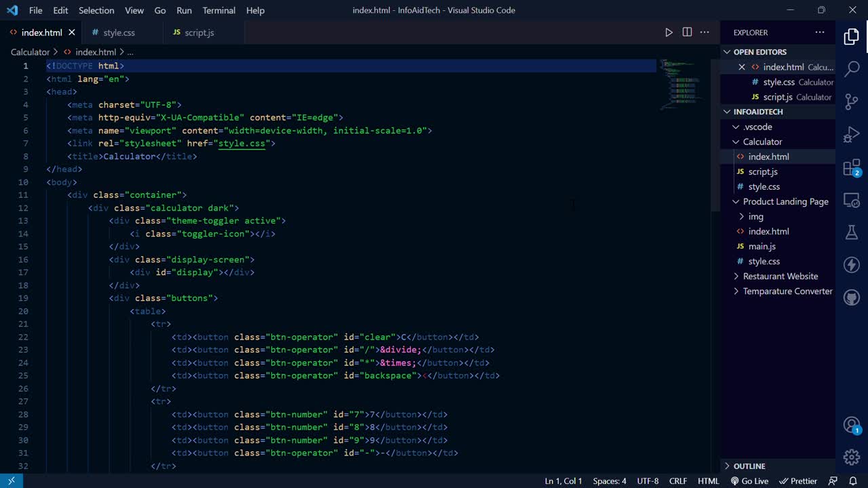The height and width of the screenshot is (488, 868).
Task: Open the Run and Debug view
Action: (x=852, y=135)
